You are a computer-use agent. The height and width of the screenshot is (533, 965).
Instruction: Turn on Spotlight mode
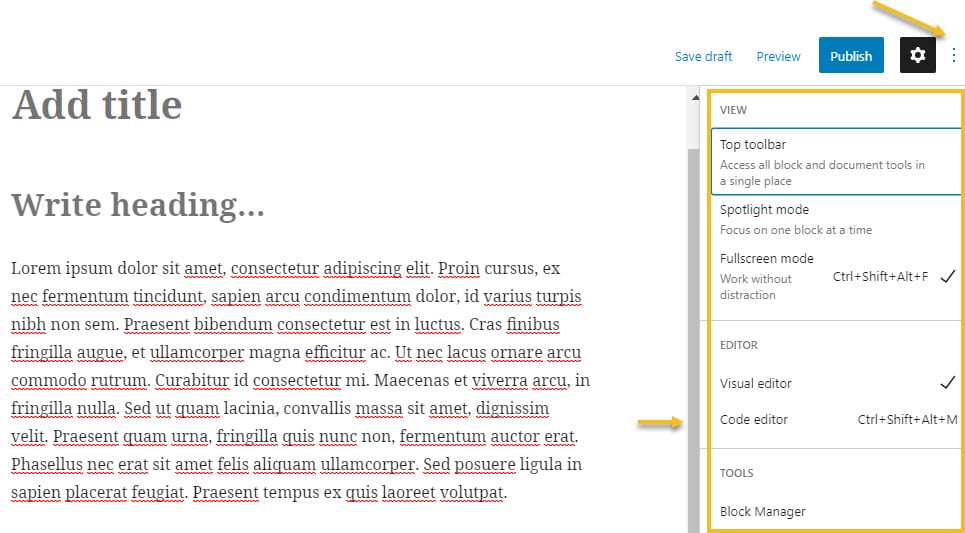click(836, 220)
